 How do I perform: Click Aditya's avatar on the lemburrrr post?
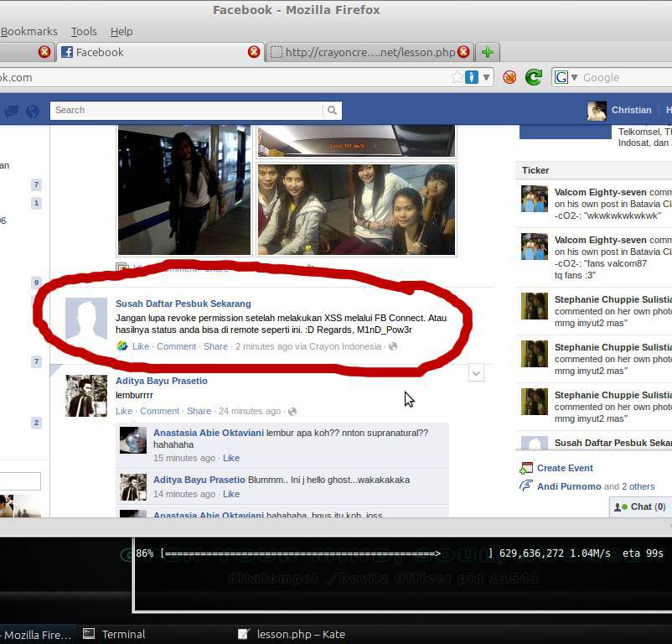tap(86, 396)
